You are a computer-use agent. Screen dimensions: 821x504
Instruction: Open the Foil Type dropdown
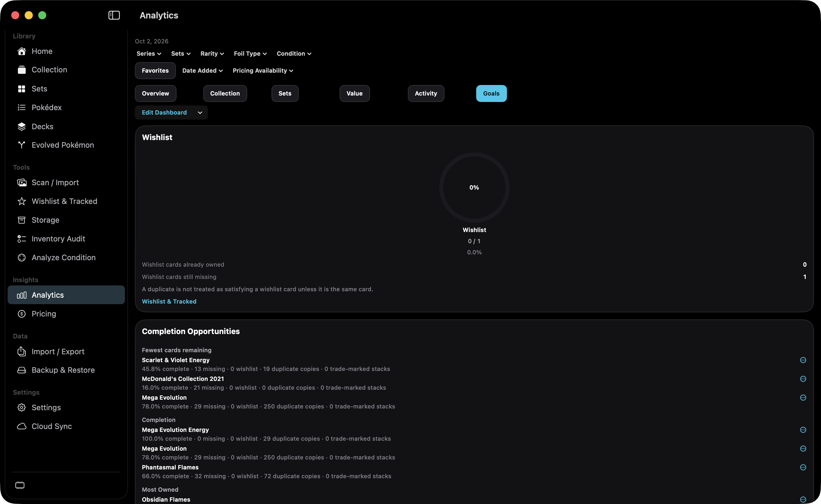250,54
